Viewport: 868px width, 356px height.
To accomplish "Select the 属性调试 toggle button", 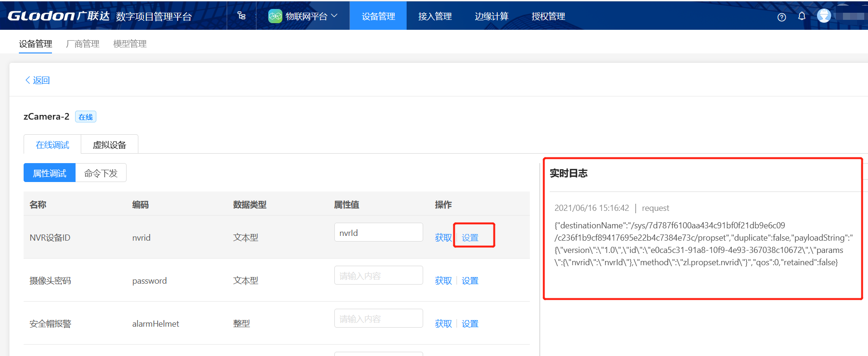I will tap(50, 173).
